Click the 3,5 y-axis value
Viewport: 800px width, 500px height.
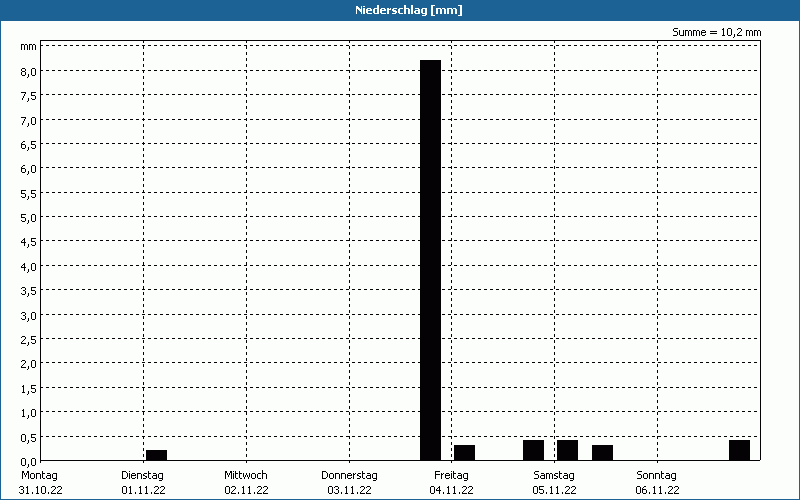tap(29, 291)
